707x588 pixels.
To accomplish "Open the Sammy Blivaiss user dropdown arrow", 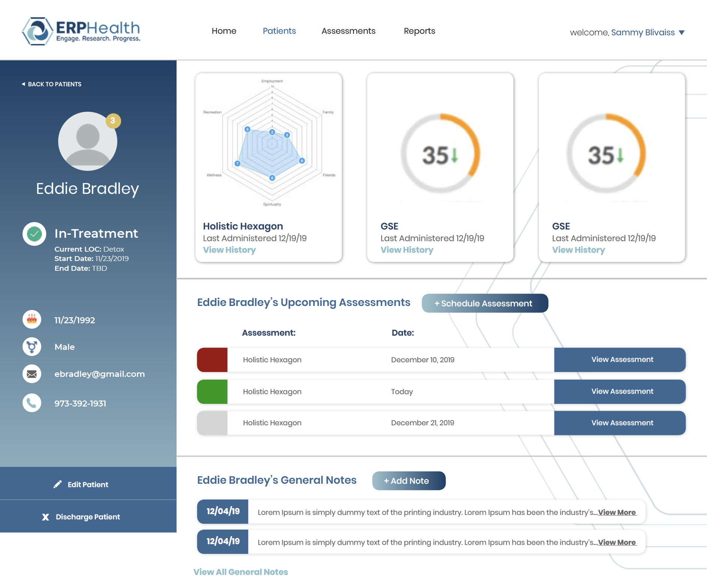I will point(682,33).
